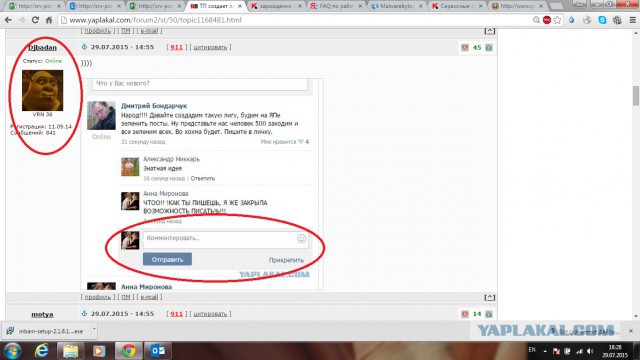This screenshot has width=640, height=360.
Task: Click the scrollbar up arrow
Action: (636, 33)
